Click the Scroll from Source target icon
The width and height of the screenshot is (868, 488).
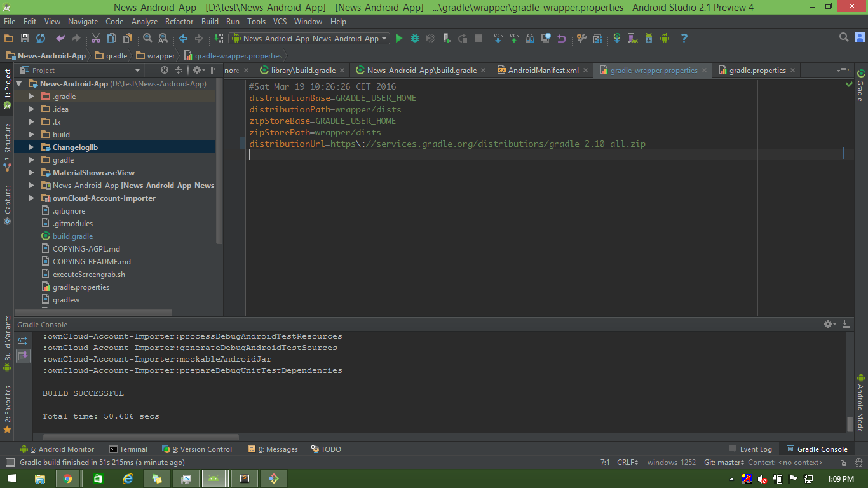(165, 71)
